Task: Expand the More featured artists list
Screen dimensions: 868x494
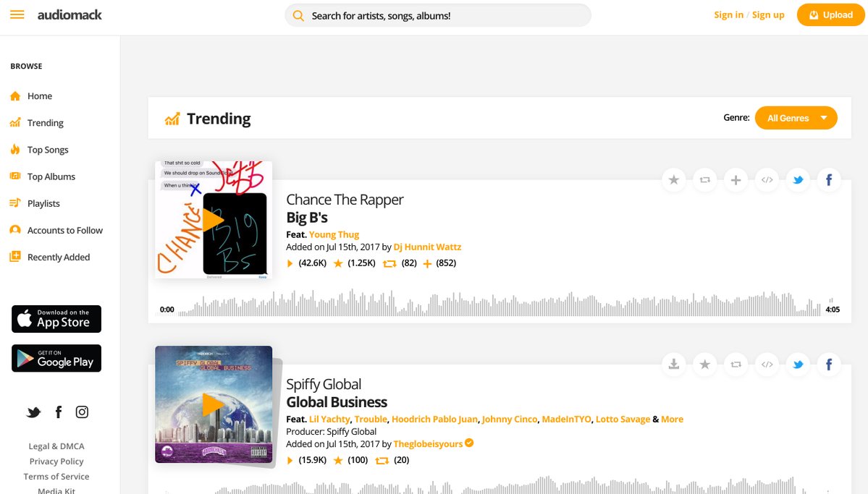Action: point(672,419)
